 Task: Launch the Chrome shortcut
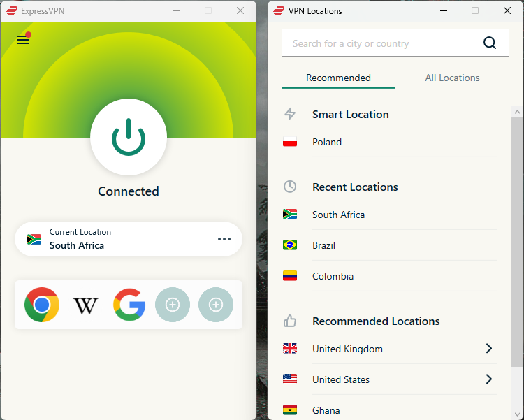[x=42, y=305]
